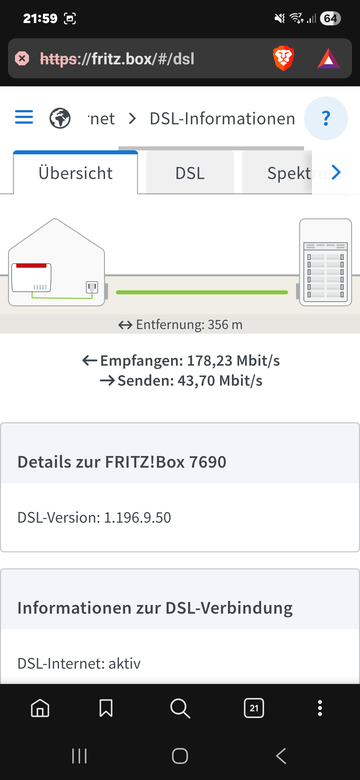Open the browser three-dot menu
The image size is (360, 780).
pyautogui.click(x=320, y=708)
